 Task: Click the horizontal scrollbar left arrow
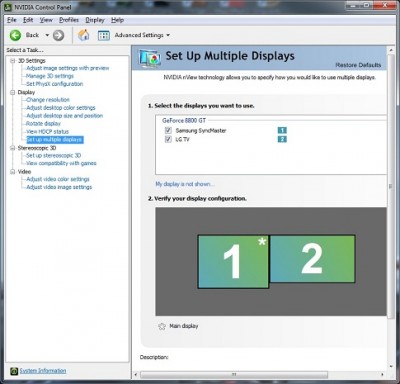click(136, 375)
